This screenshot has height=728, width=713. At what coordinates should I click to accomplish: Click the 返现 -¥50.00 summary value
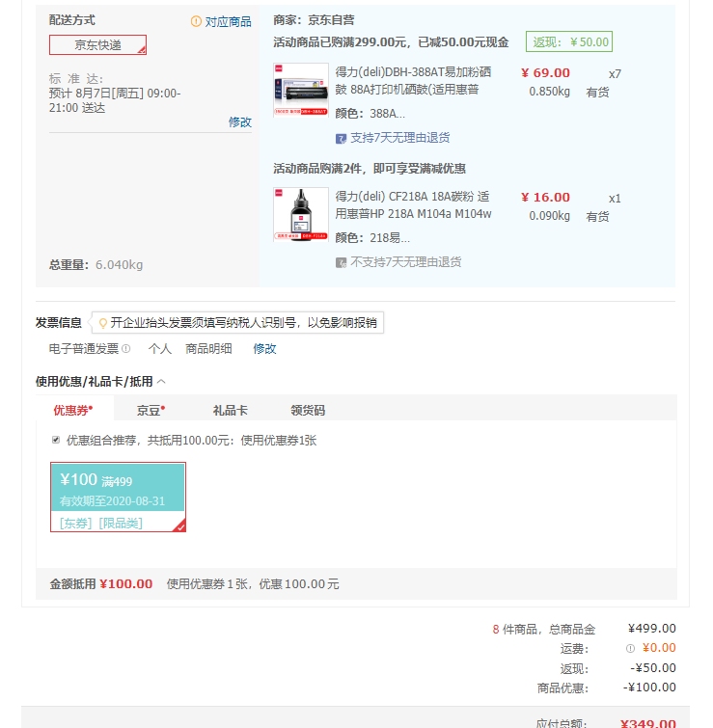652,667
